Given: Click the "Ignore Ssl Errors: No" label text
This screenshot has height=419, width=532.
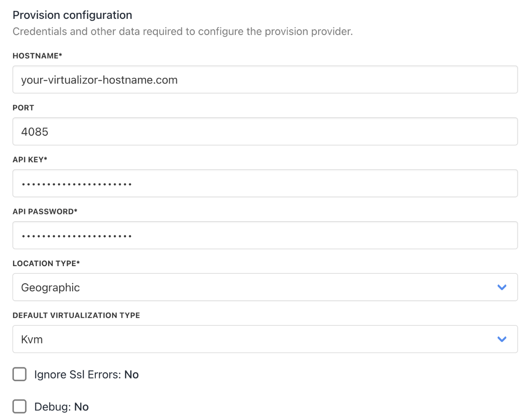Looking at the screenshot, I should 86,374.
